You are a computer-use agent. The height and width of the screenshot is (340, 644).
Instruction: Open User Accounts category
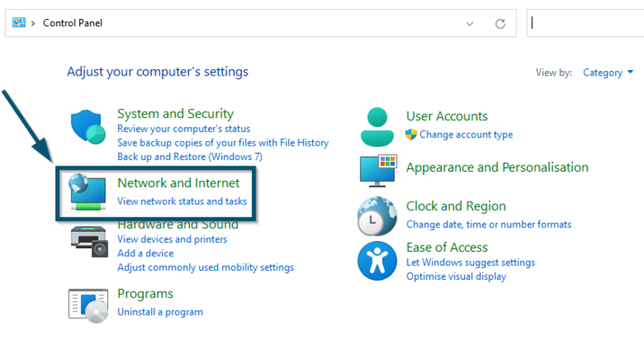(447, 116)
